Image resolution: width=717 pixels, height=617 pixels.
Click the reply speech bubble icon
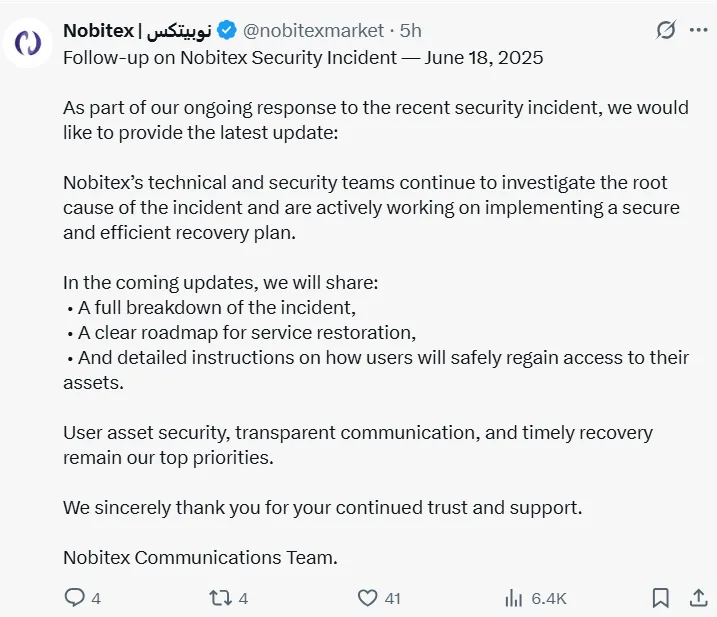click(x=75, y=598)
